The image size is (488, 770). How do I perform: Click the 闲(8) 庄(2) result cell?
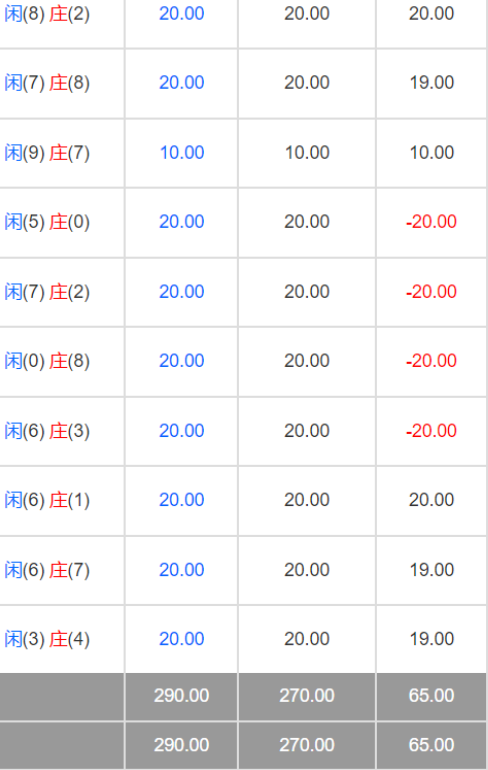[x=47, y=14]
